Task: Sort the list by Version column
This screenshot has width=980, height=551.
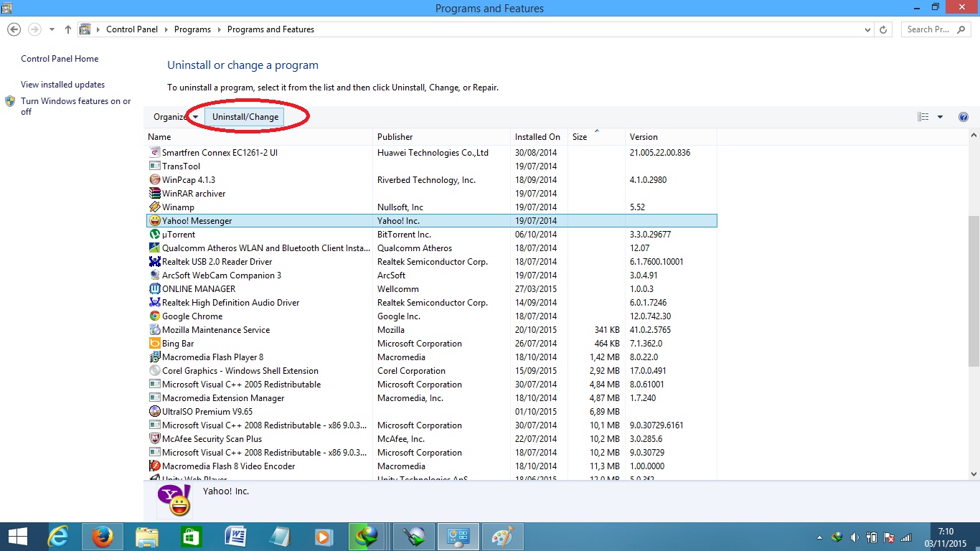Action: (x=671, y=136)
